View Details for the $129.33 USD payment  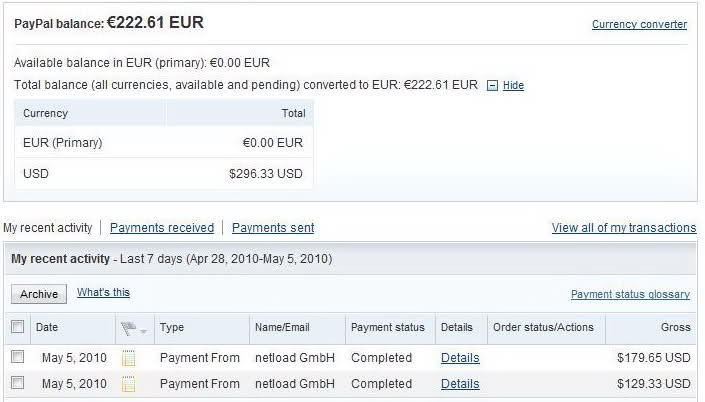click(460, 384)
